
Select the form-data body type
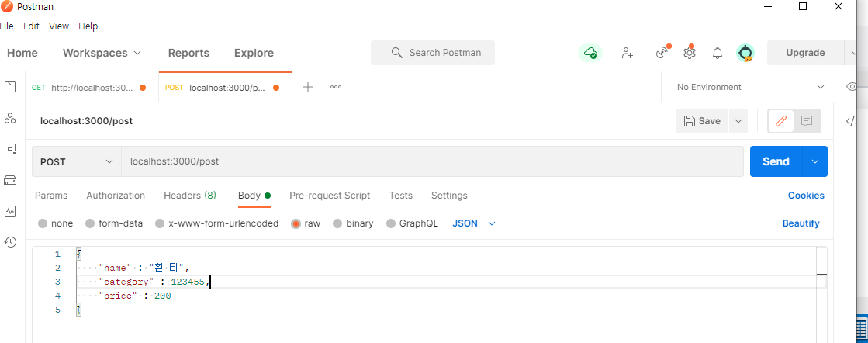coord(90,223)
